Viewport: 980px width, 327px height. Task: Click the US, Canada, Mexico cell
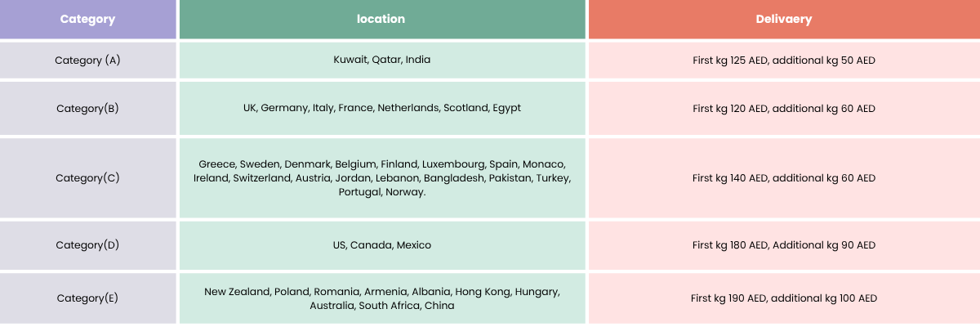pos(381,244)
